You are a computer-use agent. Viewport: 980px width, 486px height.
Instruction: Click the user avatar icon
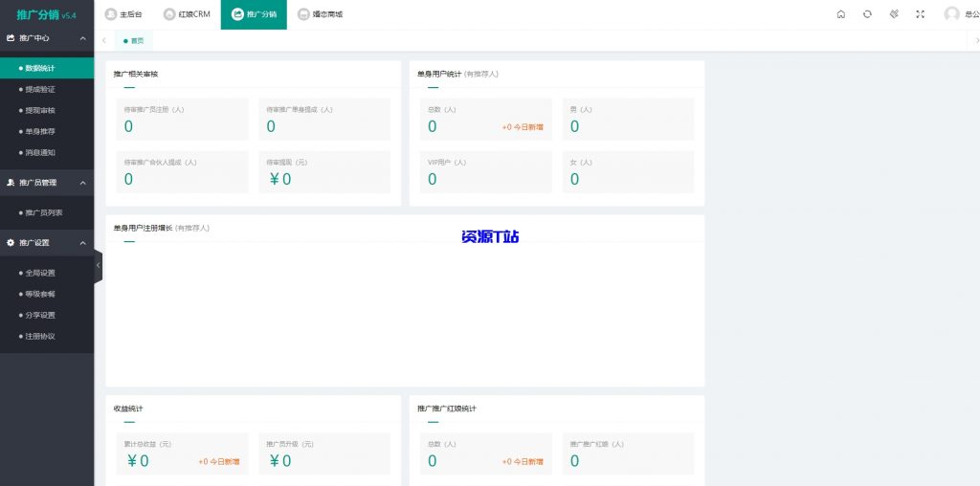pos(951,14)
